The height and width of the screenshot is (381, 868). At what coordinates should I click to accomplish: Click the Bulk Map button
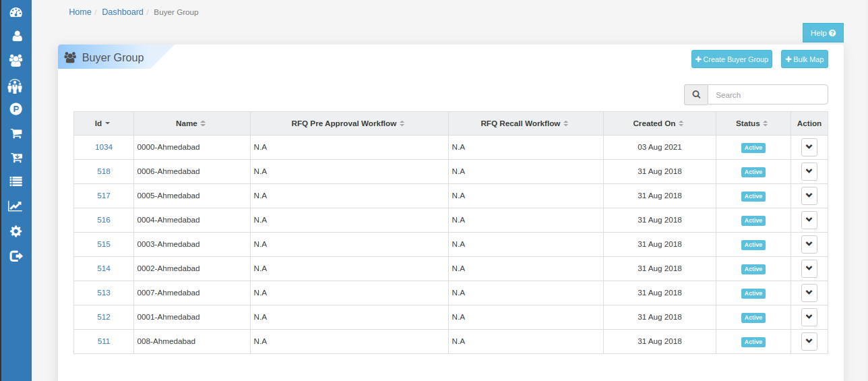805,59
